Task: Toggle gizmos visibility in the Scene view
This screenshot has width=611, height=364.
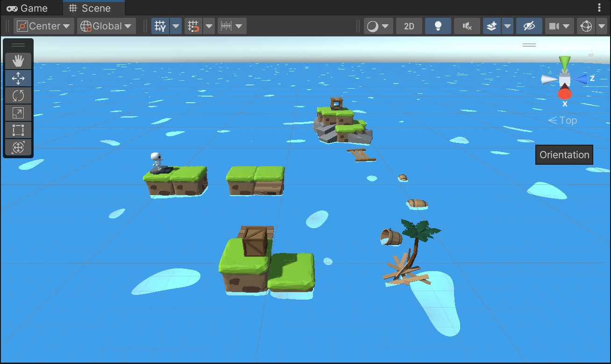Action: pos(586,26)
